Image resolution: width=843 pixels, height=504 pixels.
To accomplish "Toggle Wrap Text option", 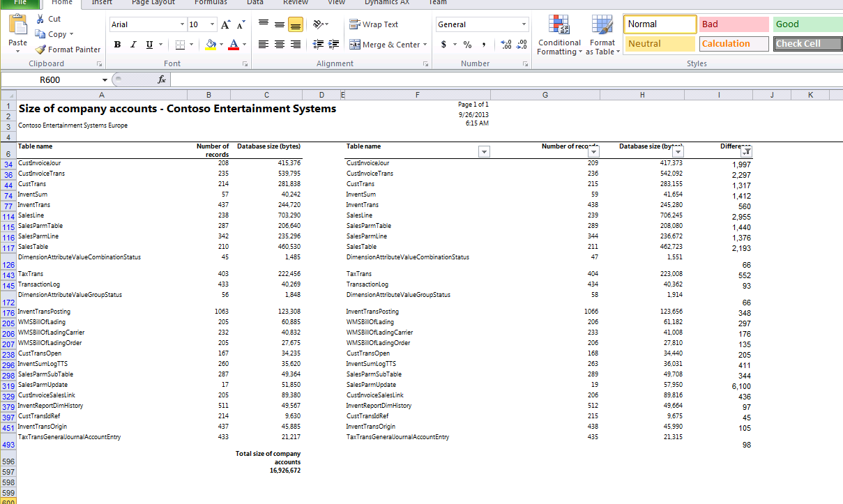I will point(374,24).
